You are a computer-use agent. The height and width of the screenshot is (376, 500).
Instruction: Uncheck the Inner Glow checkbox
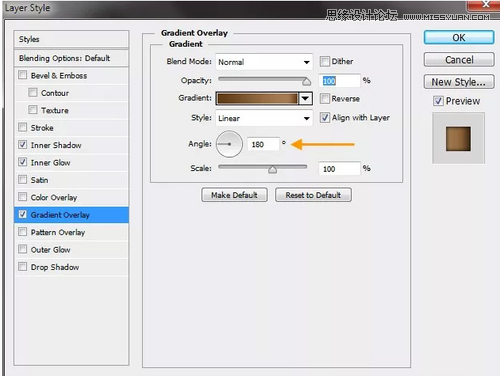22,162
